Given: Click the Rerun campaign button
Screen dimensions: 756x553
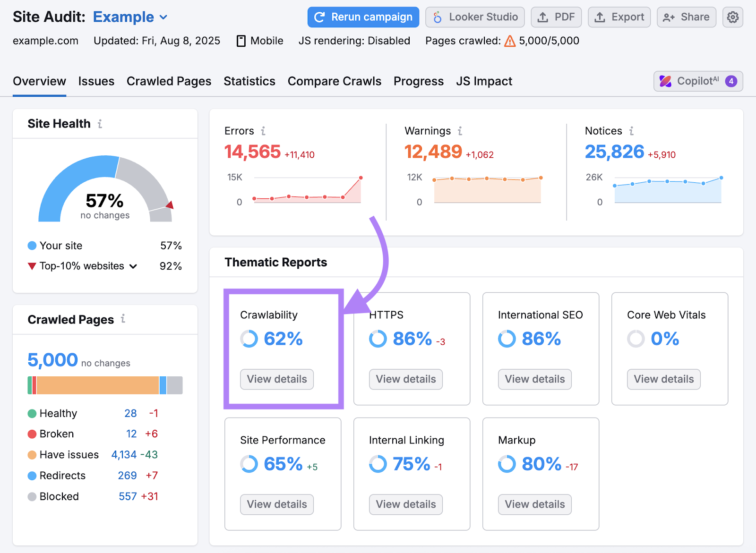Looking at the screenshot, I should tap(363, 17).
